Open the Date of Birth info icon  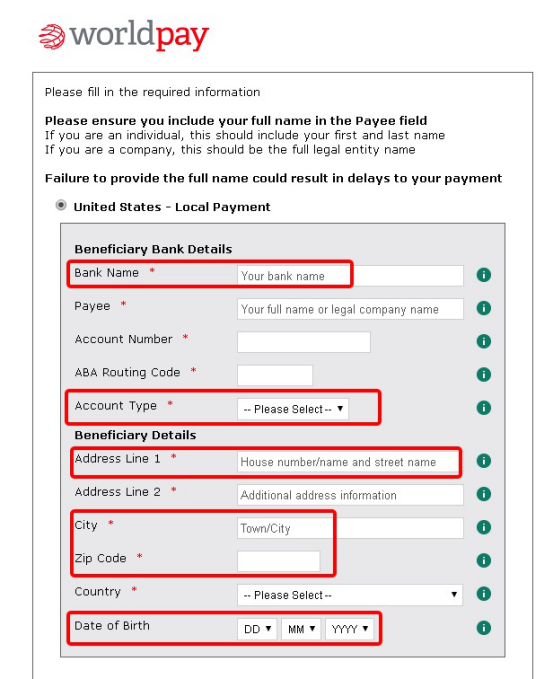[483, 628]
